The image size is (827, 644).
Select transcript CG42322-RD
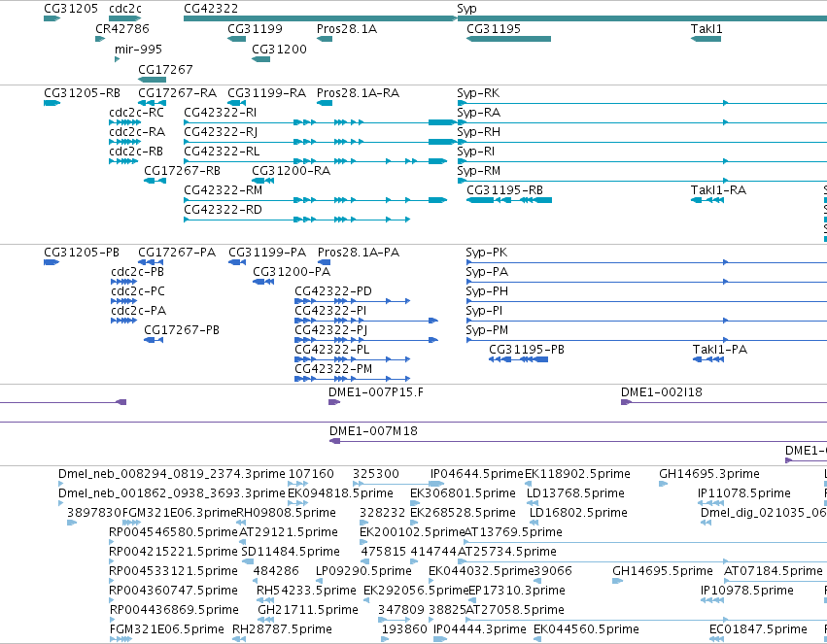tap(223, 210)
